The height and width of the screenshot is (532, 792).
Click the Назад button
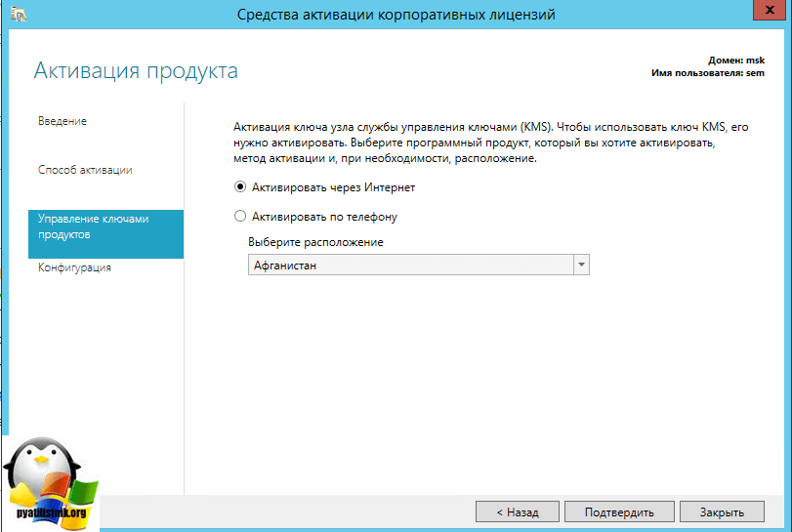coord(518,512)
